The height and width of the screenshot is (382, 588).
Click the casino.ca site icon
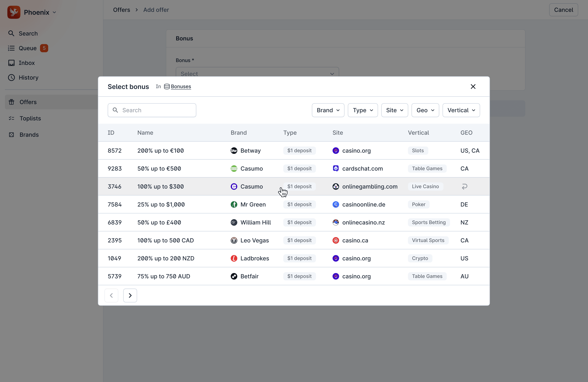click(335, 240)
